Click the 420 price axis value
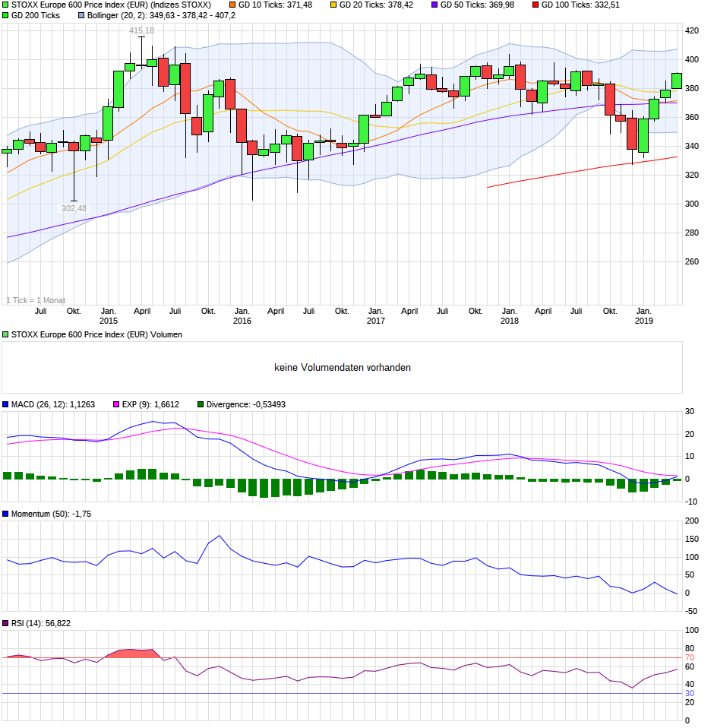This screenshot has width=714, height=728. pos(692,30)
